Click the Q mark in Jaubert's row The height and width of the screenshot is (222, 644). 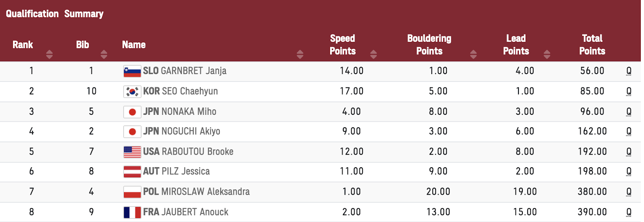(x=629, y=212)
